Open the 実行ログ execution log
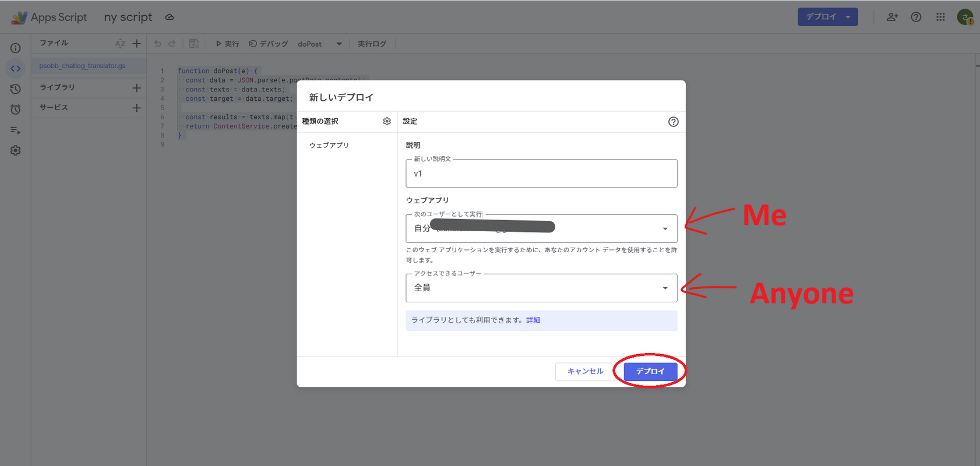This screenshot has height=466, width=980. tap(372, 44)
